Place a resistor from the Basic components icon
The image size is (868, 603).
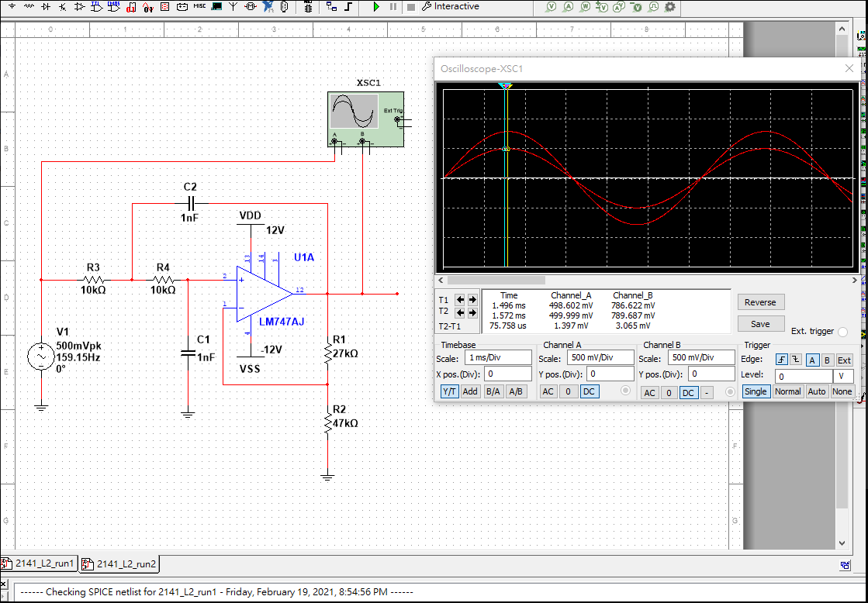(x=29, y=7)
